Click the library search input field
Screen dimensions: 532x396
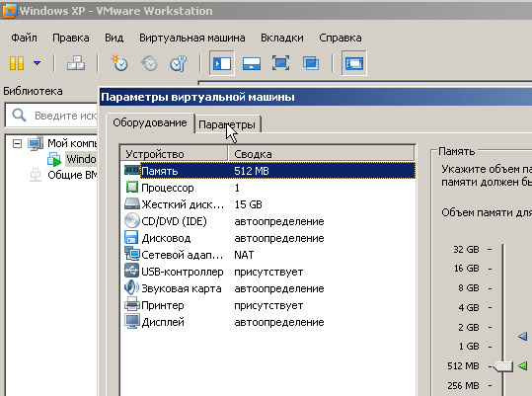coord(52,116)
